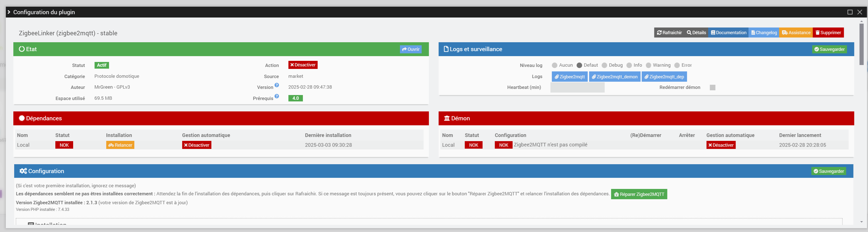868x232 pixels.
Task: Click the version date 2025-02-28 09:47:38
Action: (310, 87)
